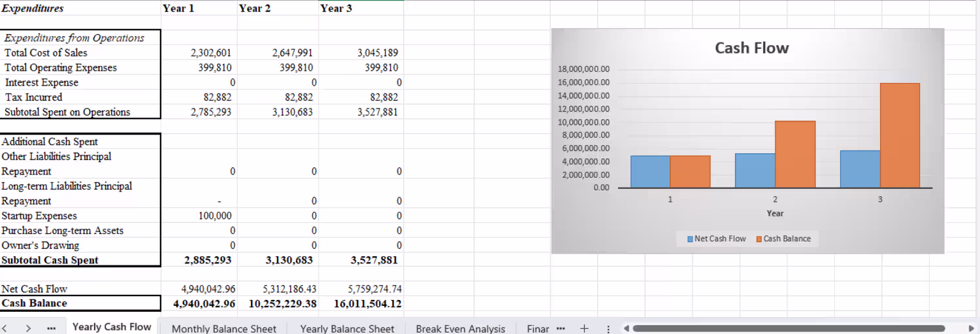The width and height of the screenshot is (980, 334).
Task: Switch to the Yearly Cash Flow tab
Action: pyautogui.click(x=112, y=327)
